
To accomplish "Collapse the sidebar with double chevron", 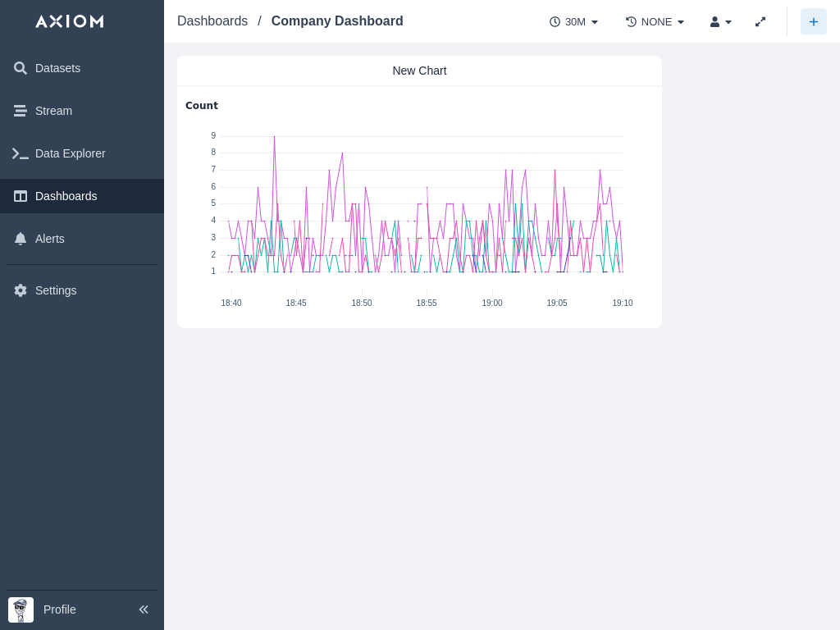I will pos(144,609).
